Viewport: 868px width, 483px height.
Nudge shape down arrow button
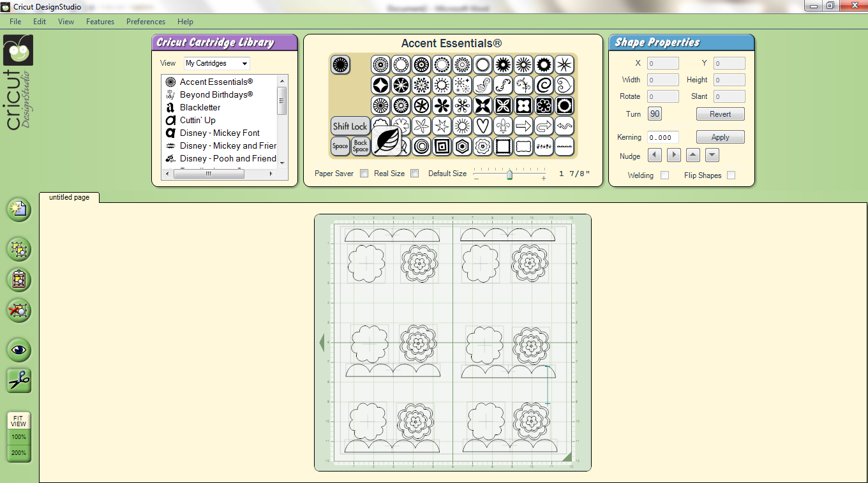(712, 154)
